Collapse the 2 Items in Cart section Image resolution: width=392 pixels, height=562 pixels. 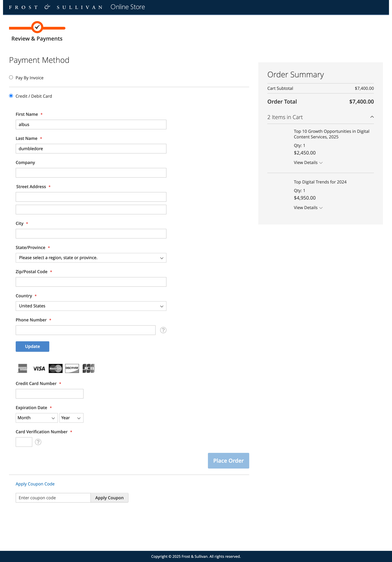point(372,117)
